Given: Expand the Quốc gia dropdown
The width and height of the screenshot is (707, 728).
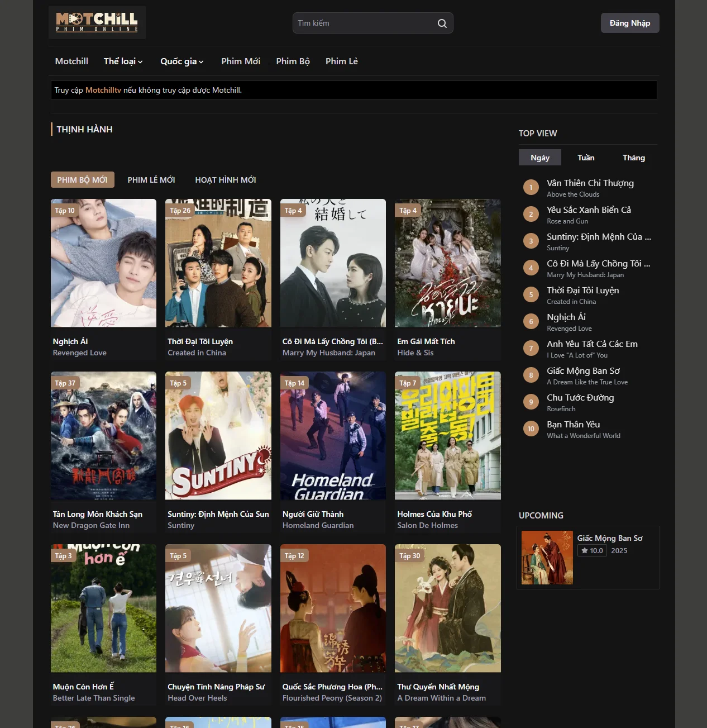Looking at the screenshot, I should click(181, 61).
